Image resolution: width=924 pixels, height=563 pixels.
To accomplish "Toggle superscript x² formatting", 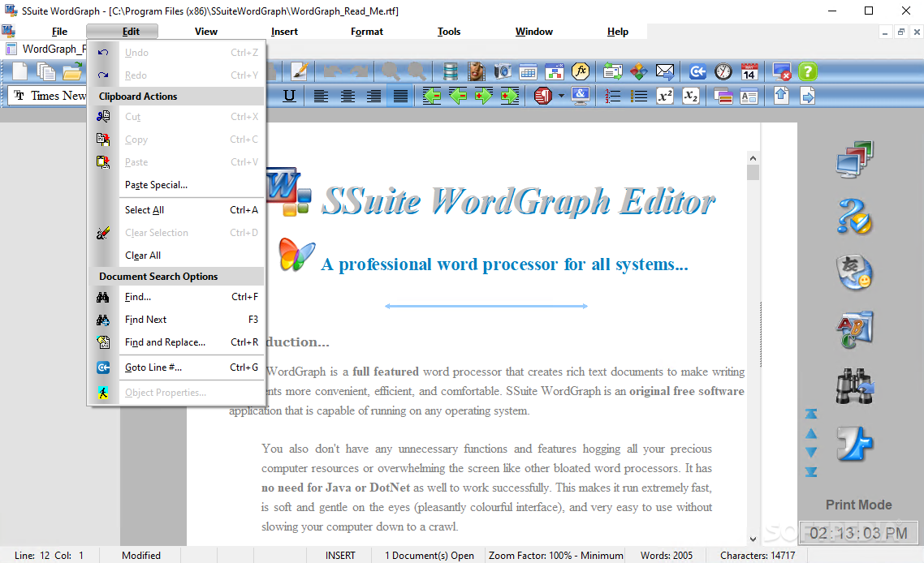I will click(665, 96).
